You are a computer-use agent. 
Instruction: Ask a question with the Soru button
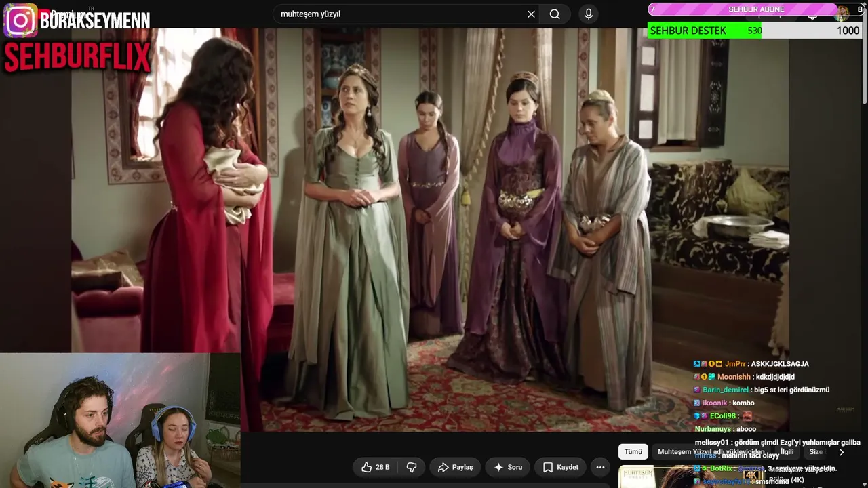(x=507, y=467)
